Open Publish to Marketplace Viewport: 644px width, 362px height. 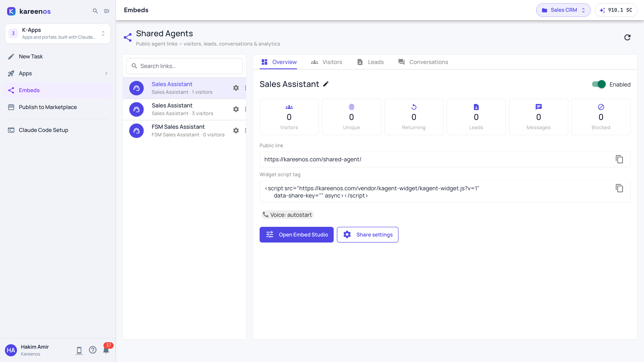tap(58, 107)
